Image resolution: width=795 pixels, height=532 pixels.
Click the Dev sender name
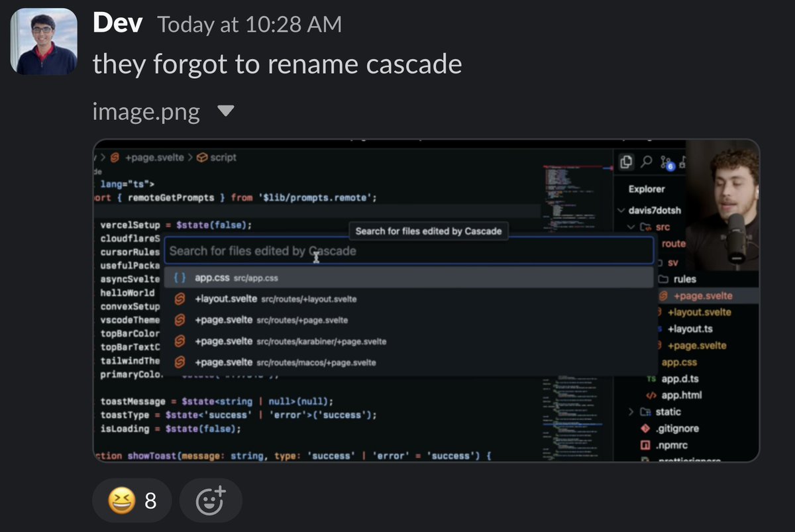[118, 24]
